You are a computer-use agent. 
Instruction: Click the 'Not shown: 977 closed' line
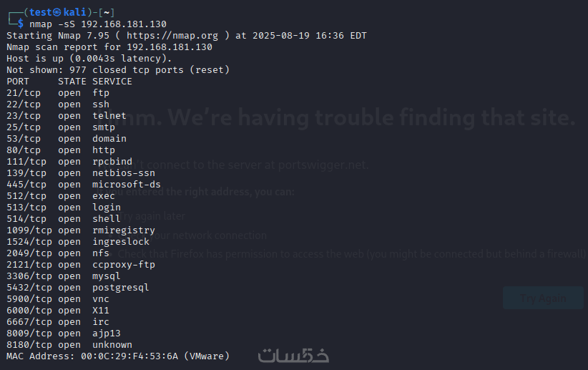tap(118, 70)
